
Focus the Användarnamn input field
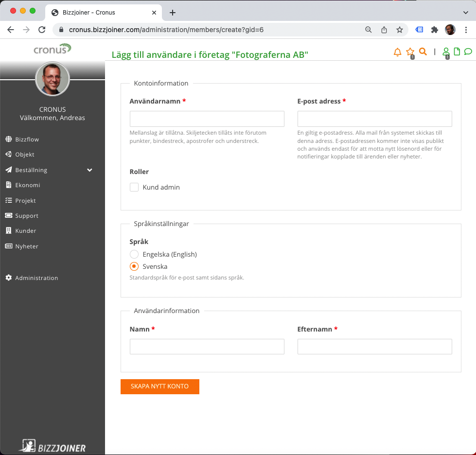click(x=207, y=119)
